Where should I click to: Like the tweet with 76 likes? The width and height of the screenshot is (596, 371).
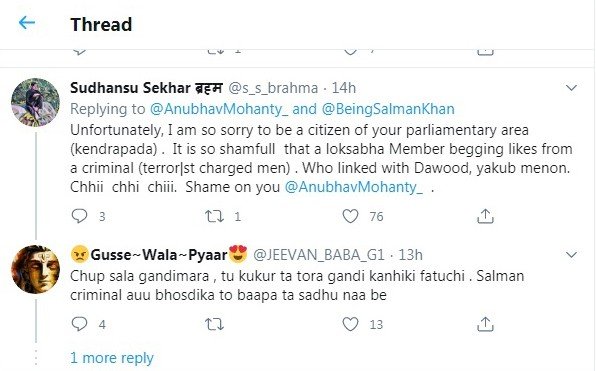[x=350, y=216]
